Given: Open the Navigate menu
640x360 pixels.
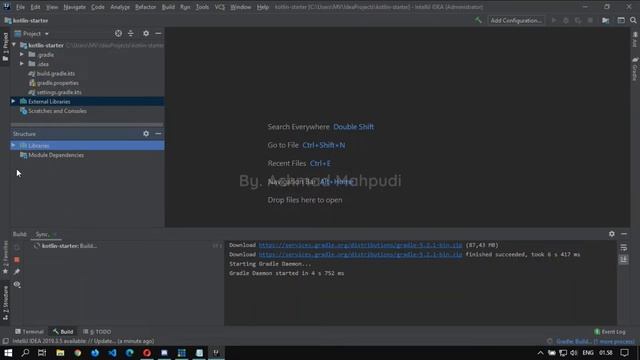Looking at the screenshot, I should click(x=74, y=7).
